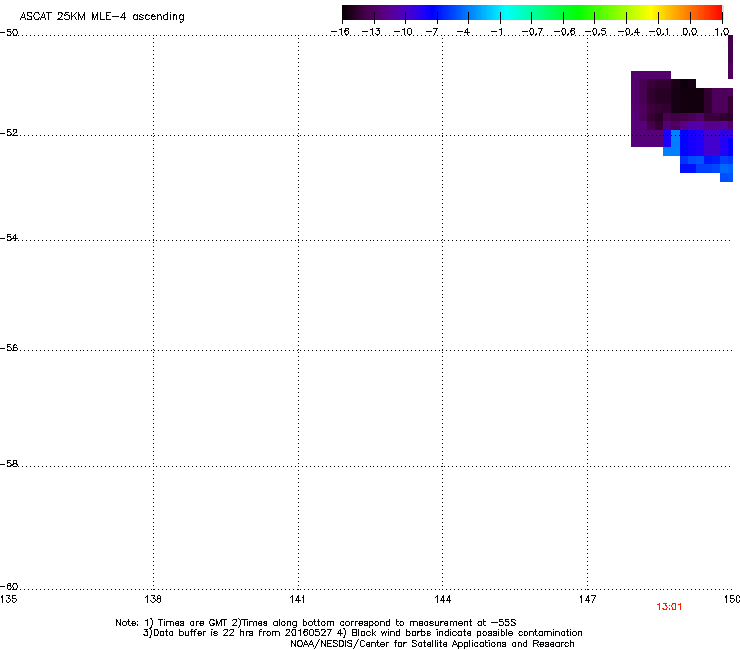Click the 0.0 label on the color scale
740x650 pixels.
690,32
